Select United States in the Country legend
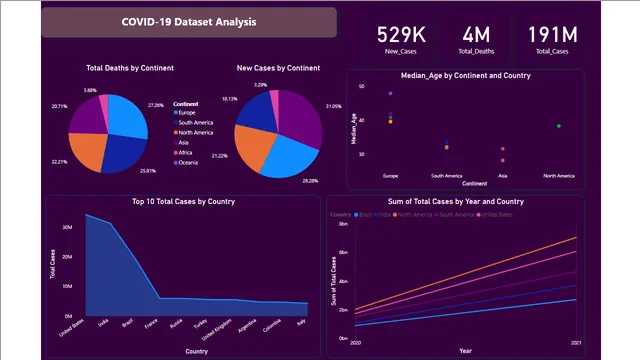This screenshot has height=360, width=640. (494, 215)
